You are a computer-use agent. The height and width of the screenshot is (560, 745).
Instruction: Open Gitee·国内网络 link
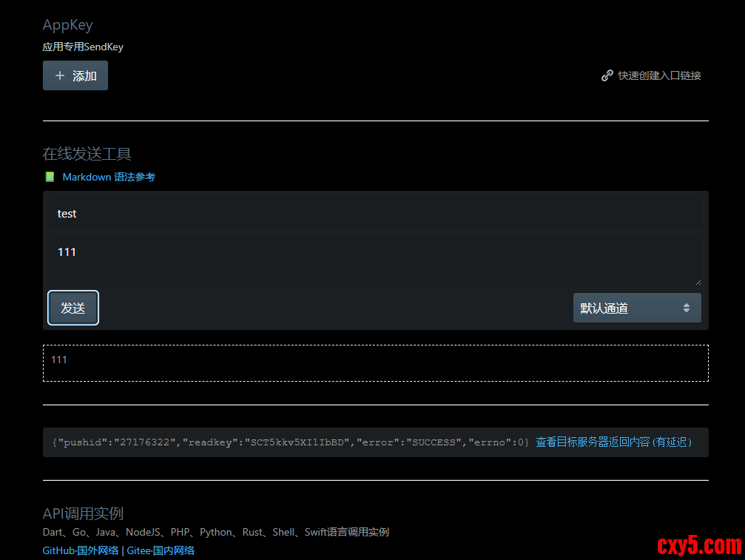(x=161, y=550)
